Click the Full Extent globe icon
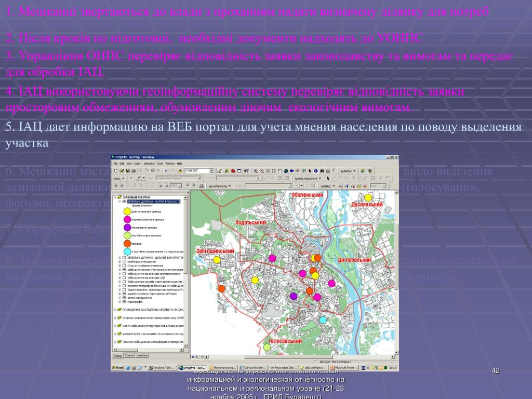 point(286,170)
